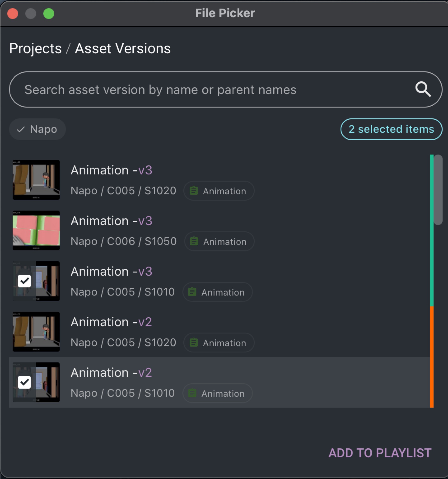The image size is (448, 479).
Task: Click the search magnifier icon
Action: click(423, 89)
